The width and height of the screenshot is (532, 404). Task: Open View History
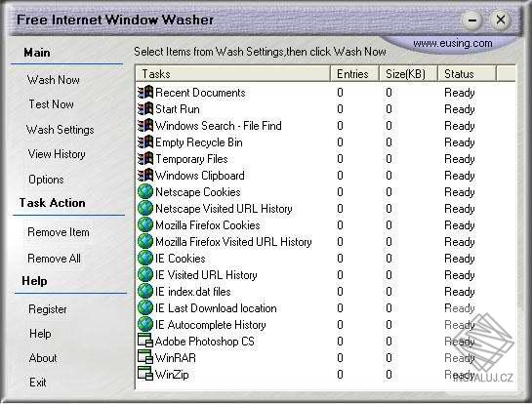point(57,154)
